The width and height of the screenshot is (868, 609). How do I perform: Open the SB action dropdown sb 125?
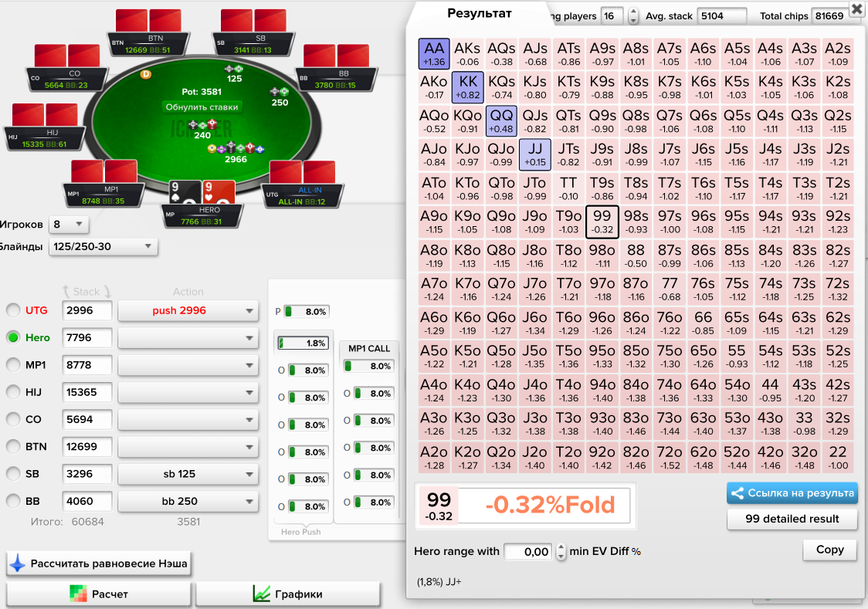coord(188,474)
